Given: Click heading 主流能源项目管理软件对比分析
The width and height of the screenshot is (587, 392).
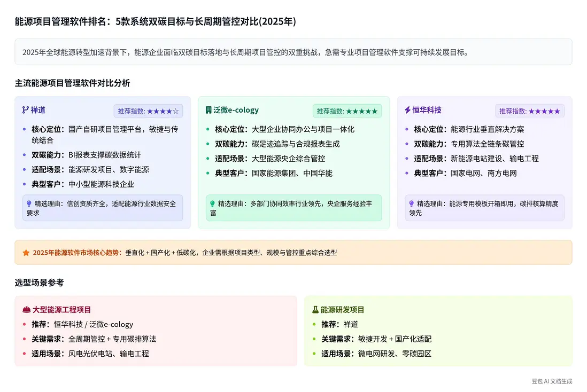Looking at the screenshot, I should [x=72, y=83].
